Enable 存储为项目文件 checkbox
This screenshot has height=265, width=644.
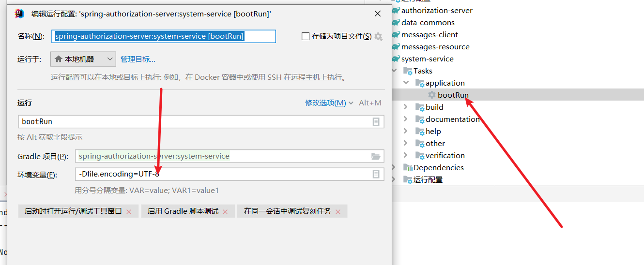(305, 36)
